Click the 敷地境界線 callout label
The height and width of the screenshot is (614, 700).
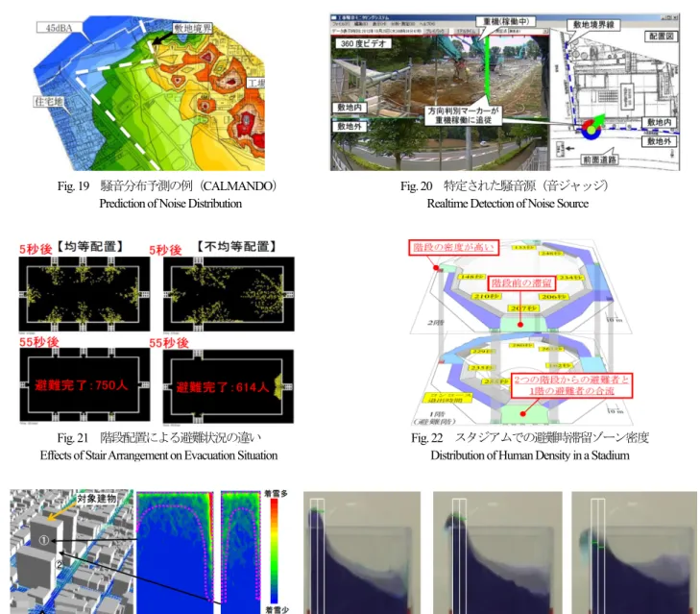[x=593, y=25]
